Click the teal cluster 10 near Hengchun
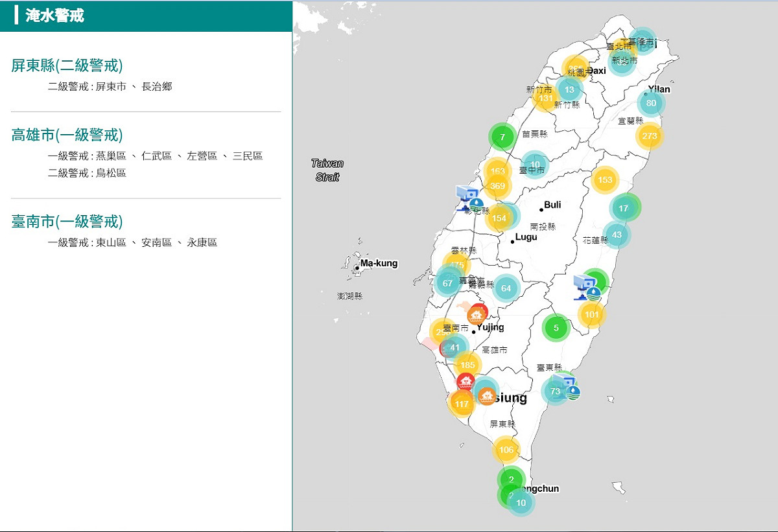The image size is (778, 532). click(521, 503)
